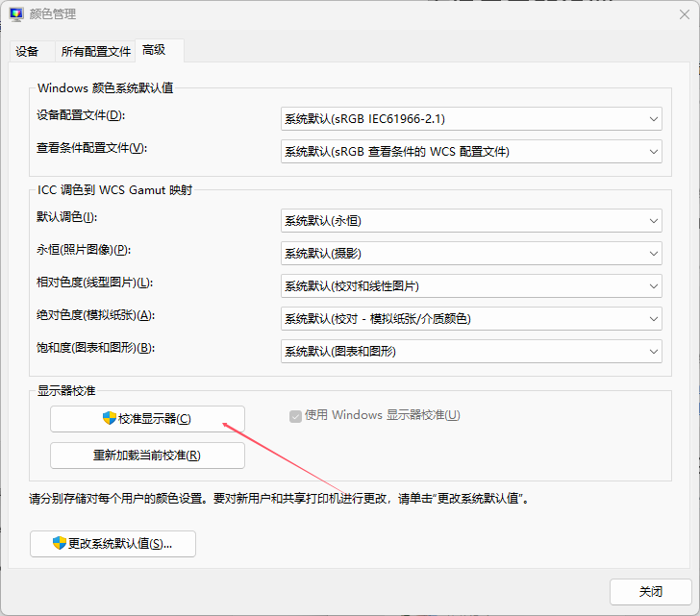Image resolution: width=700 pixels, height=616 pixels.
Task: Click the 关闭 button
Action: 650,592
